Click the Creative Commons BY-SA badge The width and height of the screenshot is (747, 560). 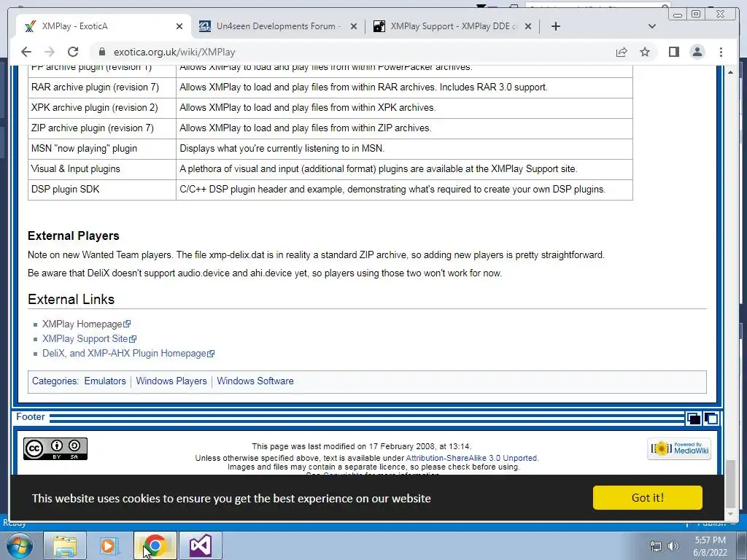pos(55,448)
